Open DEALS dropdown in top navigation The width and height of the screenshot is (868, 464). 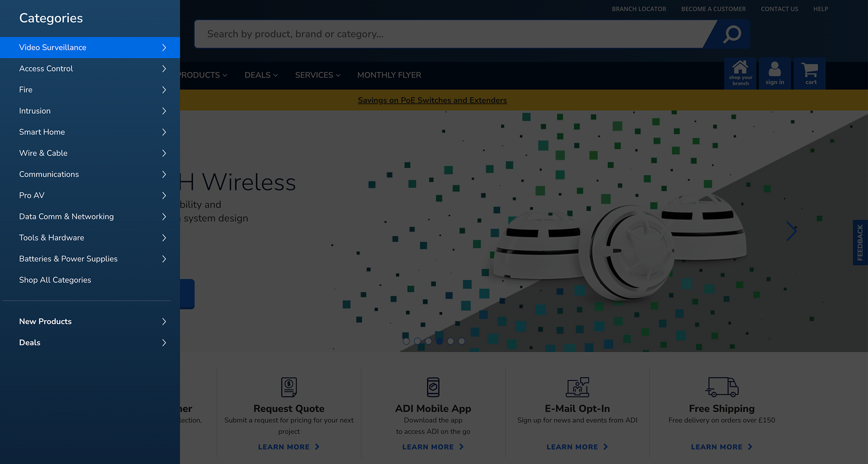261,75
